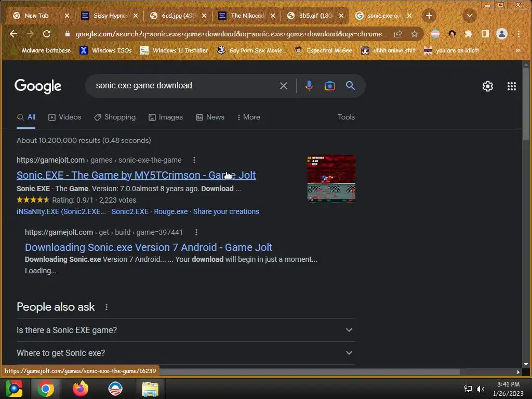Open Firefox from the taskbar

pos(81,389)
